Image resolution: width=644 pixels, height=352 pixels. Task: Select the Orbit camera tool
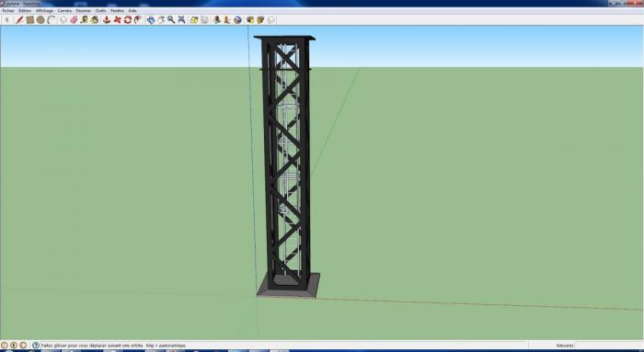tap(151, 19)
